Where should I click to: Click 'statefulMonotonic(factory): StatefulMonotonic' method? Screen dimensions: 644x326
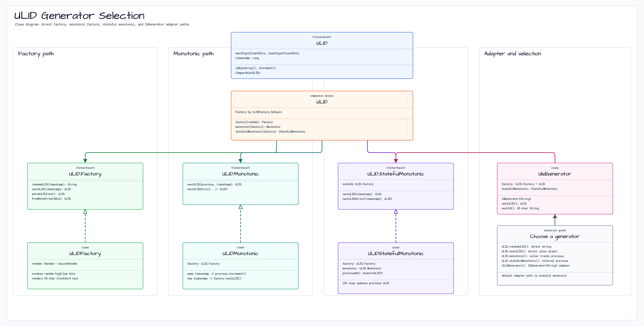[270, 132]
